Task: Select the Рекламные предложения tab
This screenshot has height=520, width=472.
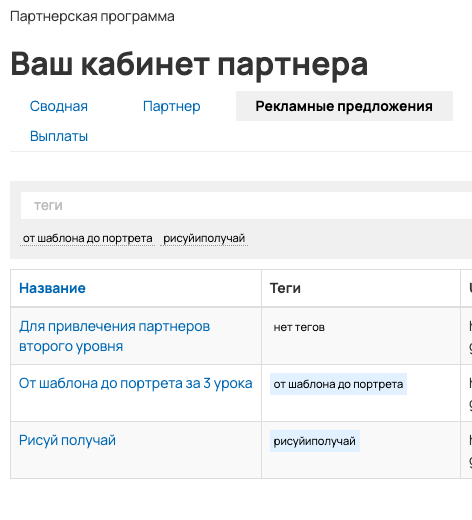Action: tap(344, 106)
